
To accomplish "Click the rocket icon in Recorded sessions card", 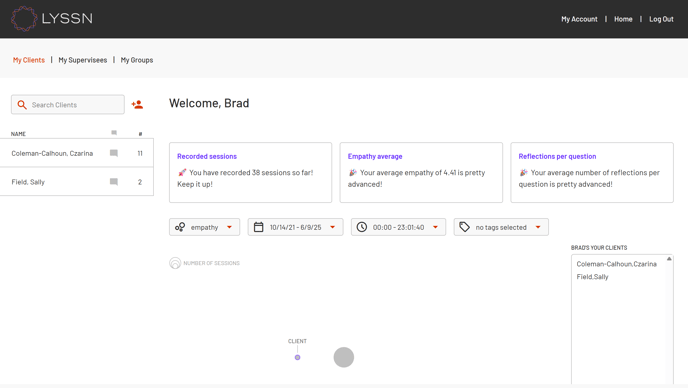I will [182, 172].
